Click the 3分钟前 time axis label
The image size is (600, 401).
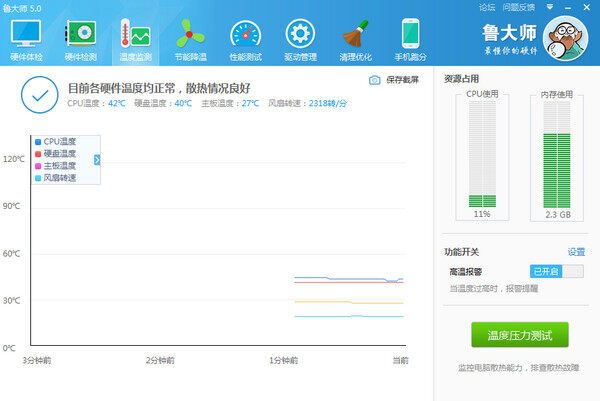[37, 360]
